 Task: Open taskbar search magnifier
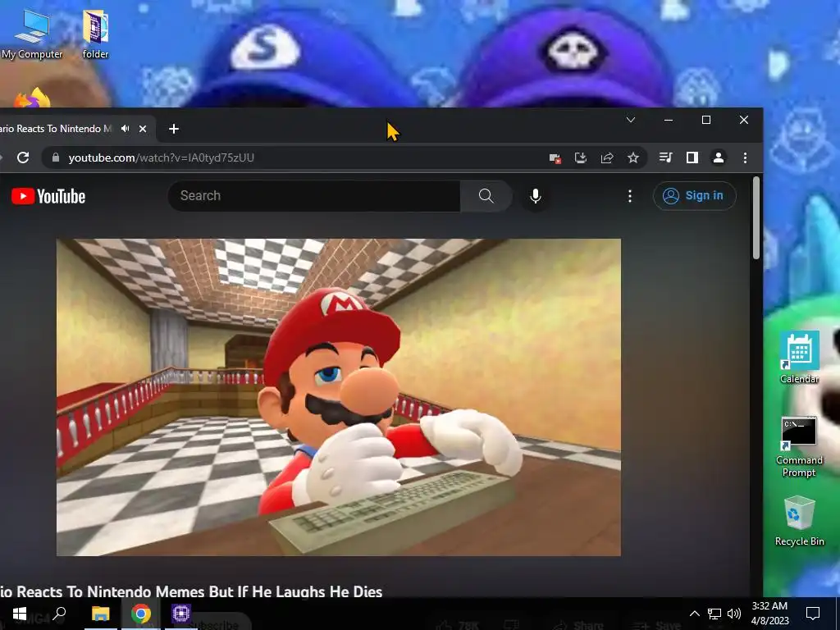point(59,614)
